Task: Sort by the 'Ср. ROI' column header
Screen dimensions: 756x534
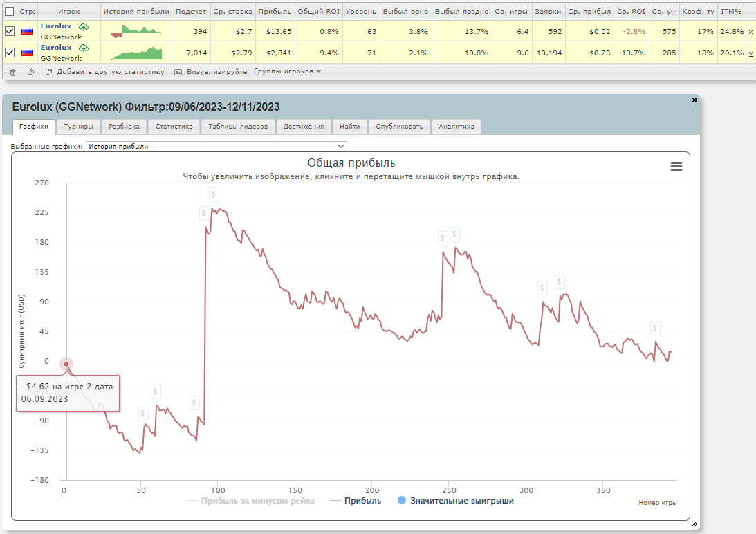Action: pyautogui.click(x=631, y=11)
